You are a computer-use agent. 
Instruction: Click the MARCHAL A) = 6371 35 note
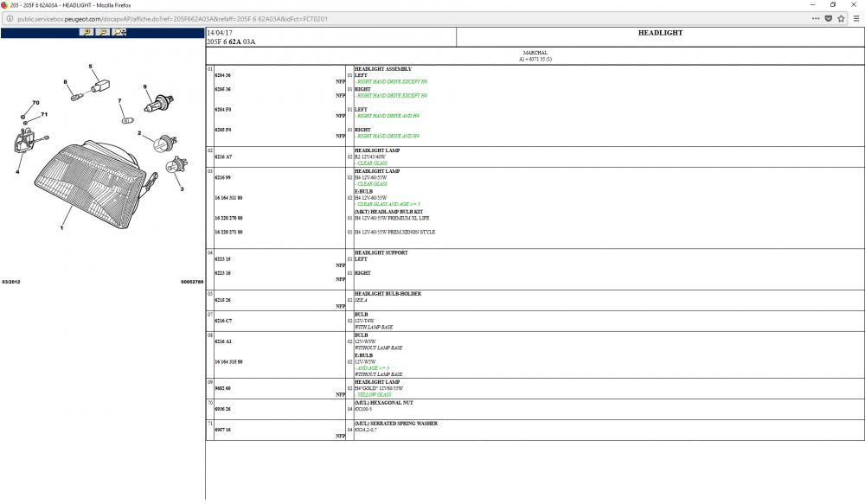(x=535, y=55)
